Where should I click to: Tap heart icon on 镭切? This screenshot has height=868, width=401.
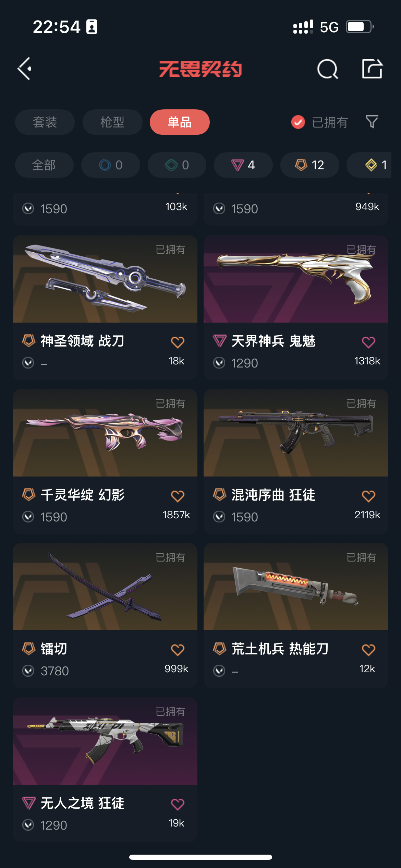click(178, 650)
